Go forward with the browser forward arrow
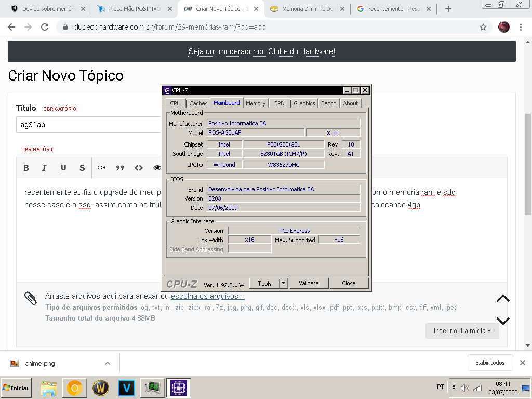Viewport: 532px width, 399px height. (28, 27)
